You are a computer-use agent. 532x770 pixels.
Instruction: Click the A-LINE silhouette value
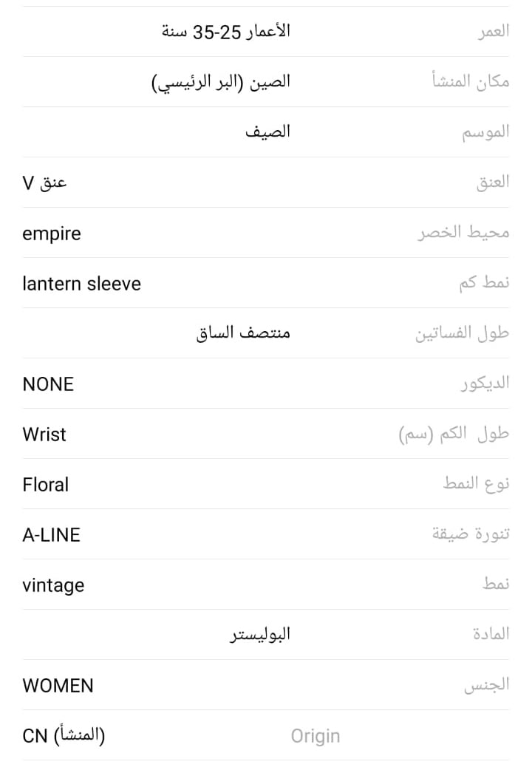51,535
